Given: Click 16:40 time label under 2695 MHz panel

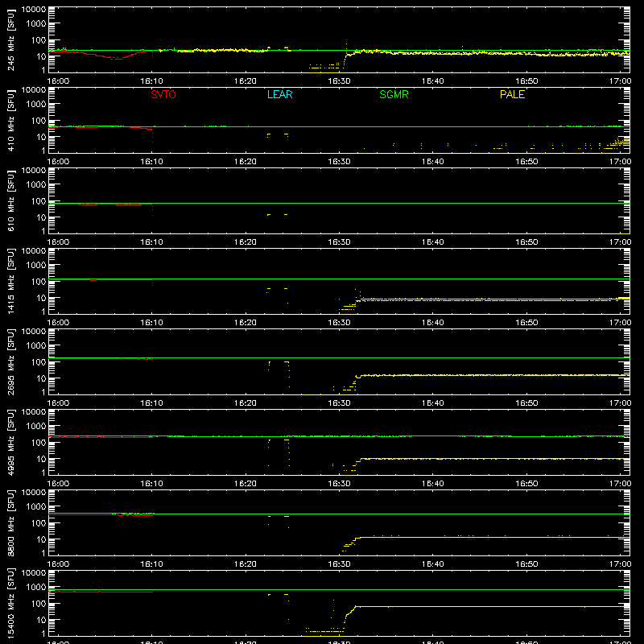Looking at the screenshot, I should point(433,403).
